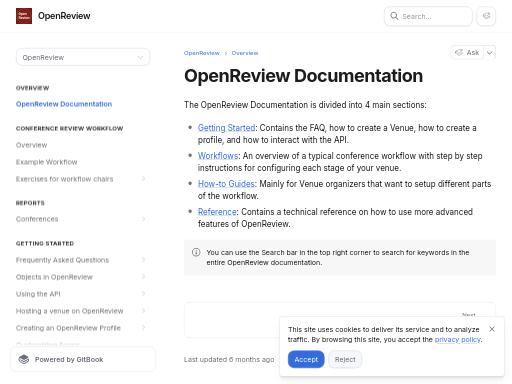Open the dropdown arrow beside Ask
Viewport: 512px width, 384px height.
click(490, 53)
